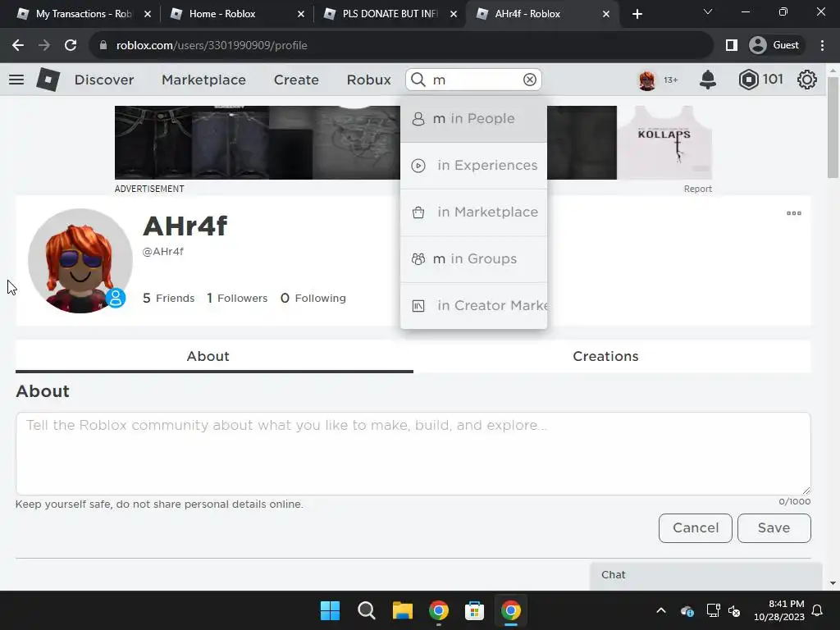
Task: Click the Robux balance icon showing 101
Action: click(748, 80)
